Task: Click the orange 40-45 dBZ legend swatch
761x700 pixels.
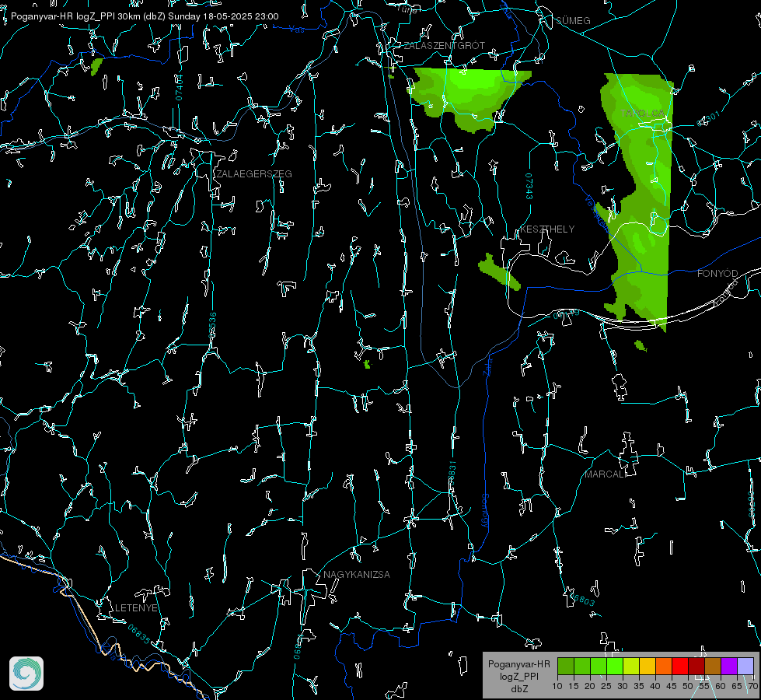Action: (664, 666)
